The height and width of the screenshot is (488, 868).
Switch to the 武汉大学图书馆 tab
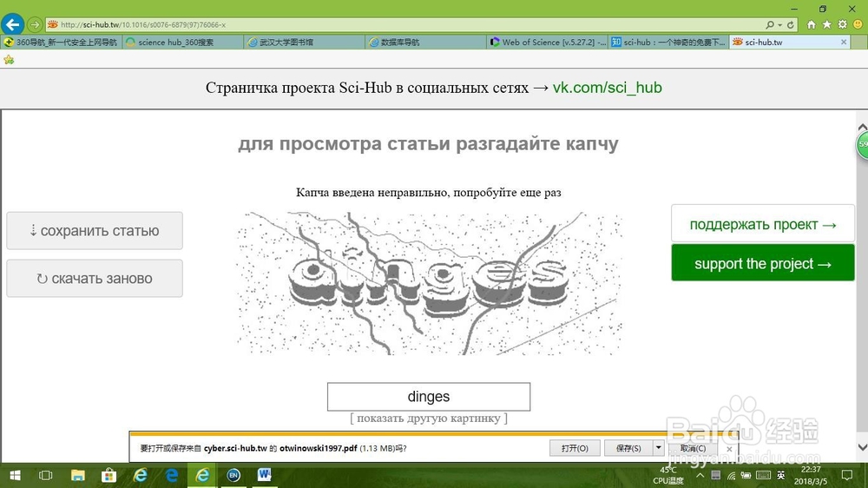pos(304,42)
